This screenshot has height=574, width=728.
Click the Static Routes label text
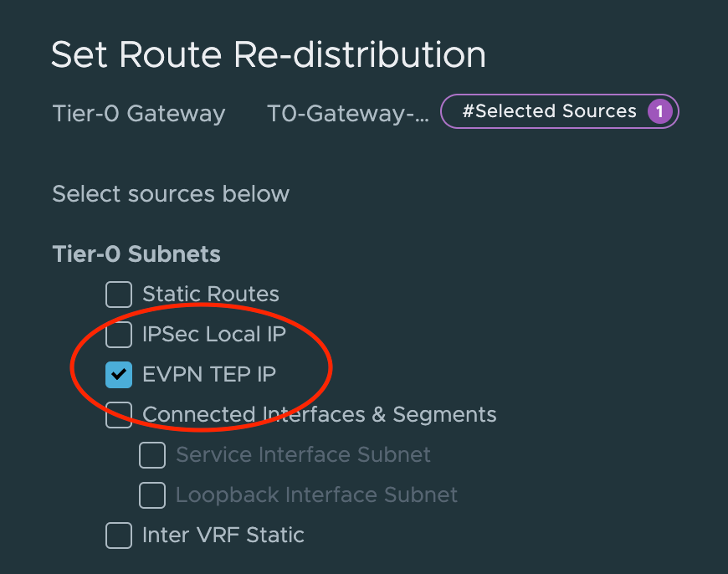click(211, 295)
